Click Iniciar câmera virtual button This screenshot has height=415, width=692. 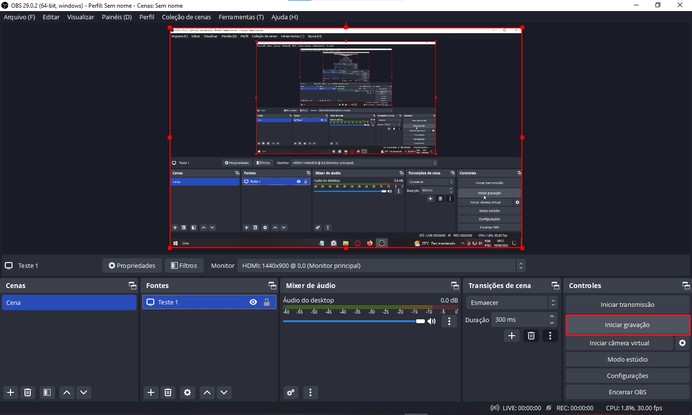(619, 343)
